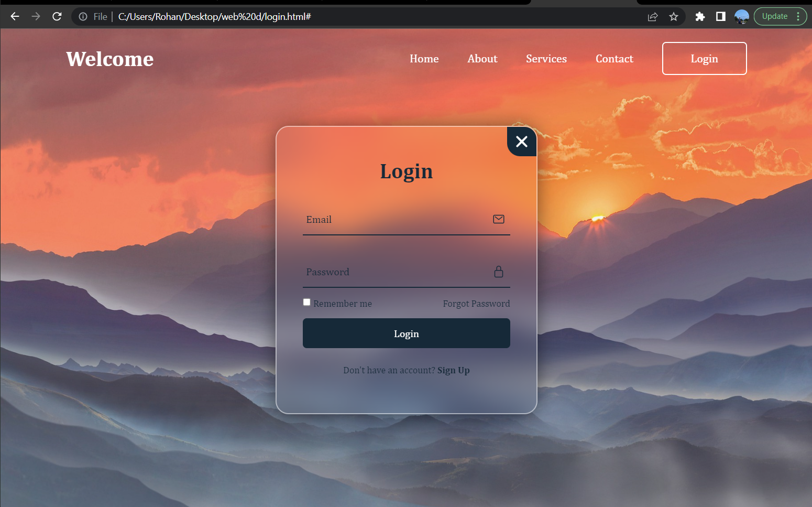Click the Forgot Password link
Viewport: 812px width, 507px height.
point(476,304)
